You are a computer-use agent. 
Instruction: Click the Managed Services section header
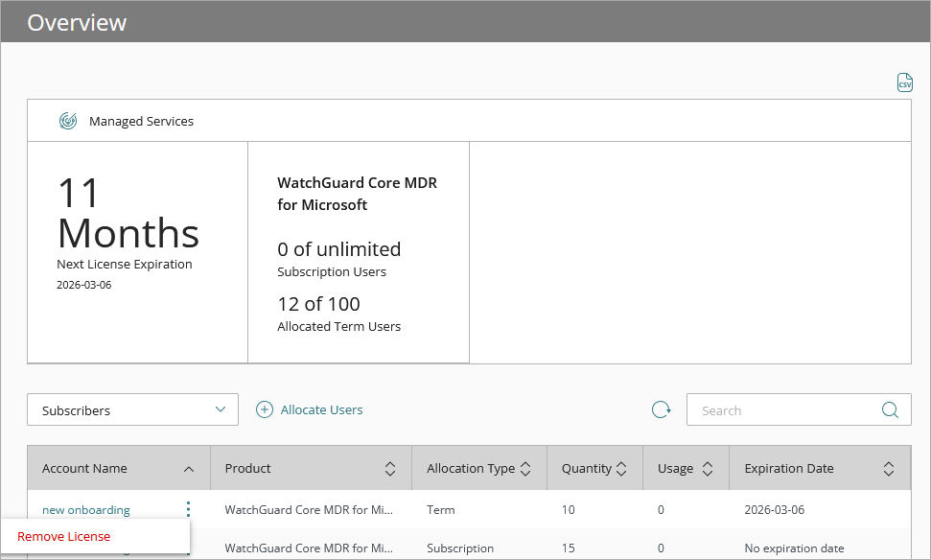click(x=141, y=121)
